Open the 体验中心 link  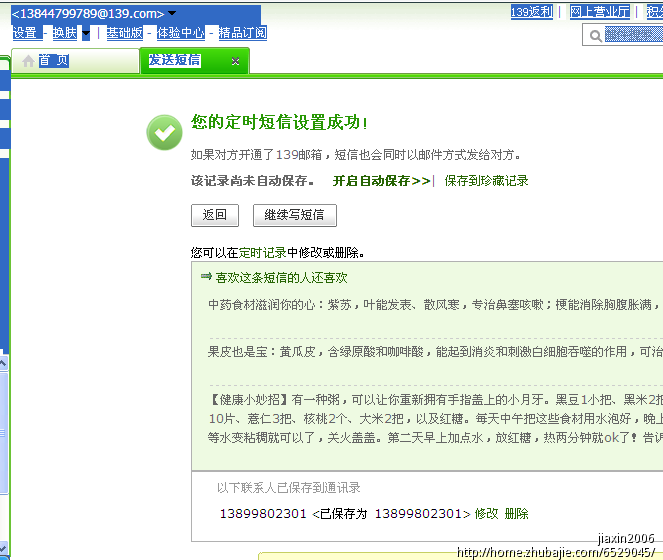[x=181, y=33]
